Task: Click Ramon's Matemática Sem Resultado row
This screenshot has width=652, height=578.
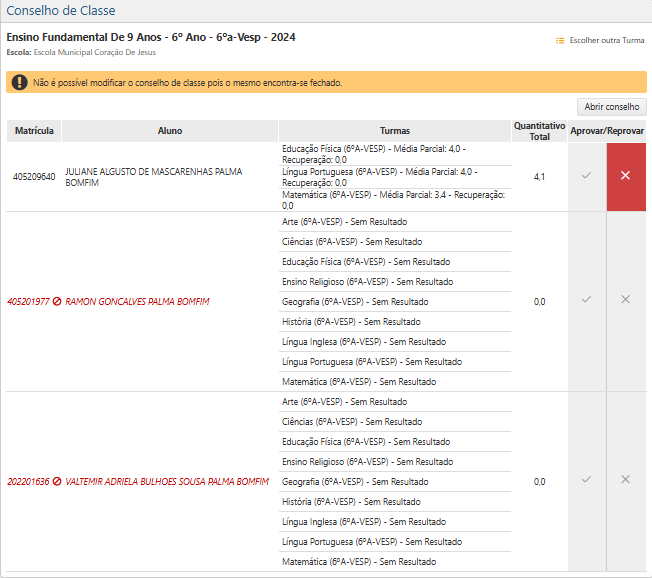Action: click(395, 381)
